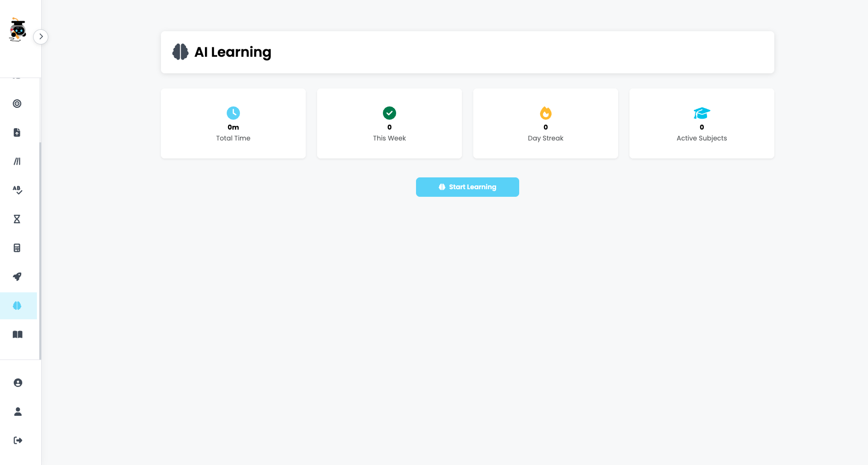The image size is (868, 465).
Task: Select the profile person icon
Action: click(18, 412)
